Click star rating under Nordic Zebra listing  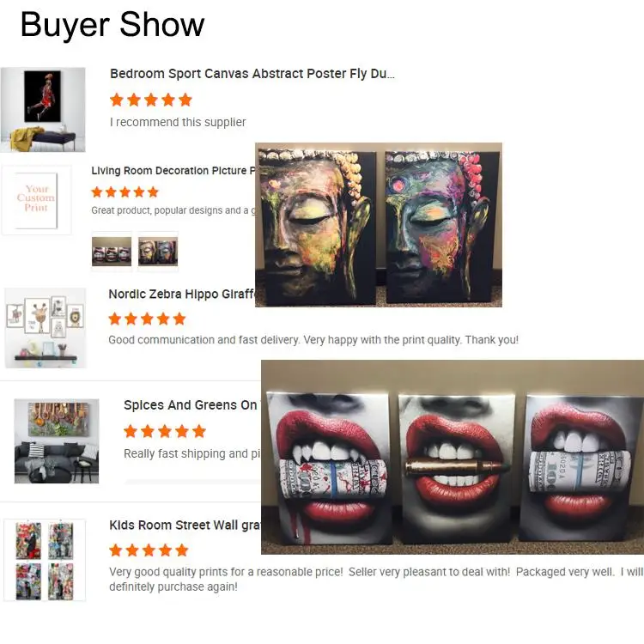147,319
